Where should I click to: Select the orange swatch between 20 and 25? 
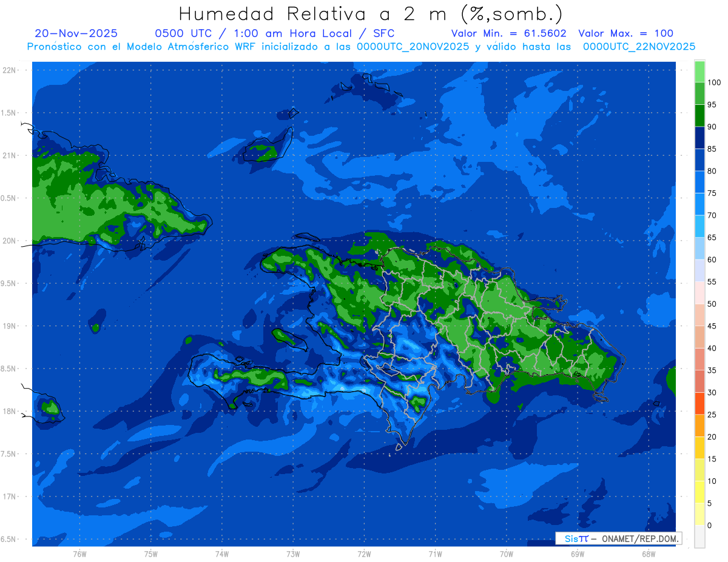pos(699,426)
